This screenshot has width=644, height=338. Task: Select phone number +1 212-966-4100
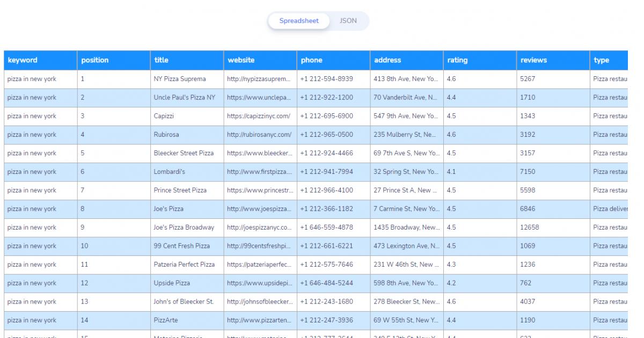333,190
